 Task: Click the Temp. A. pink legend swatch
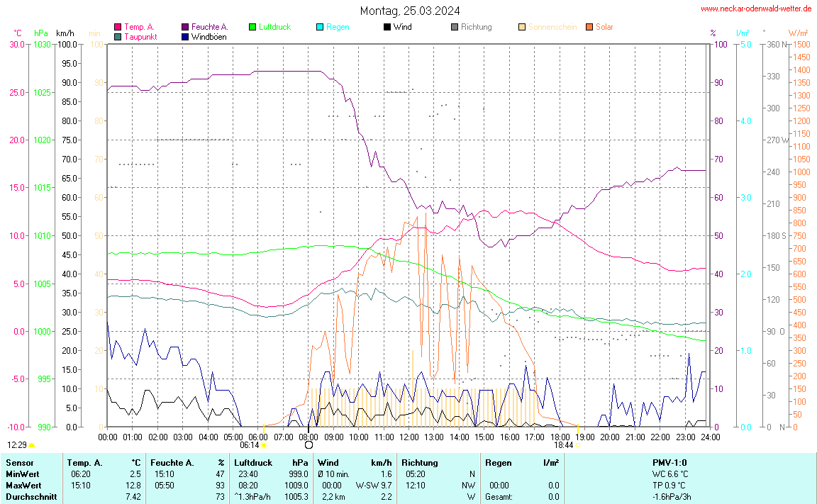point(118,27)
